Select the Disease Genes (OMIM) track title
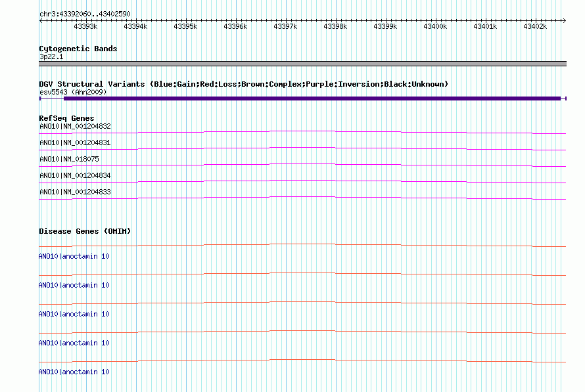 pos(85,231)
